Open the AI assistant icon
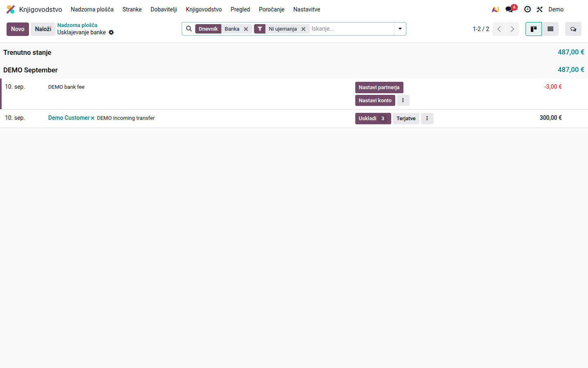This screenshot has height=368, width=588. click(495, 9)
